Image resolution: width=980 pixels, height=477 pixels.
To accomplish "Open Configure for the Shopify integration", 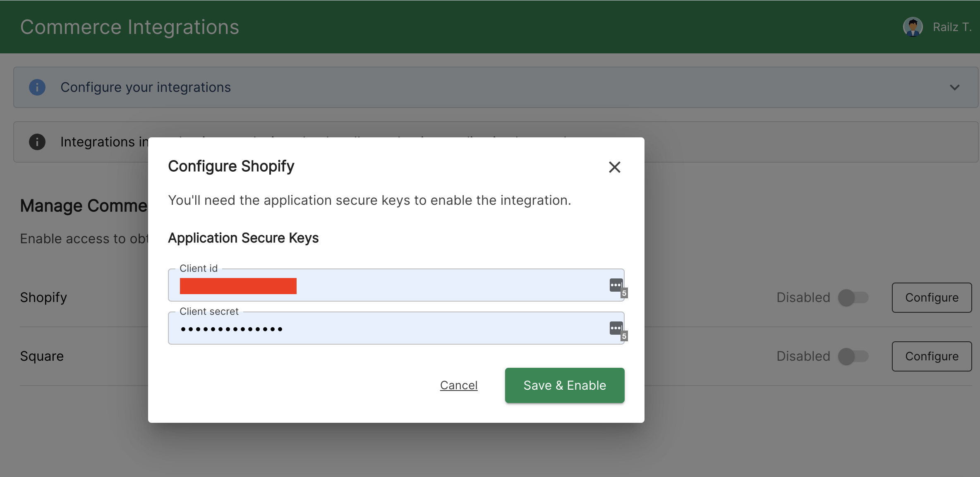I will coord(932,297).
